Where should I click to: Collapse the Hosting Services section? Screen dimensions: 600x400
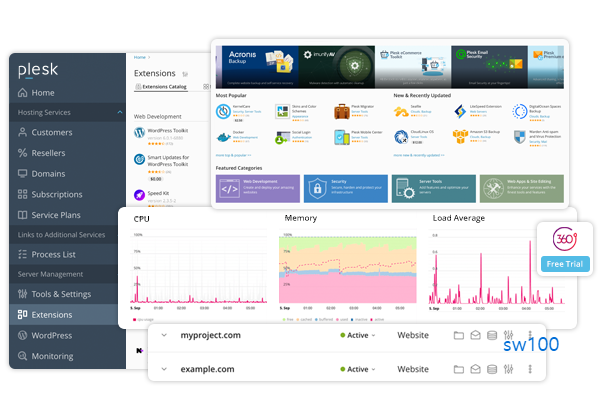(x=120, y=112)
